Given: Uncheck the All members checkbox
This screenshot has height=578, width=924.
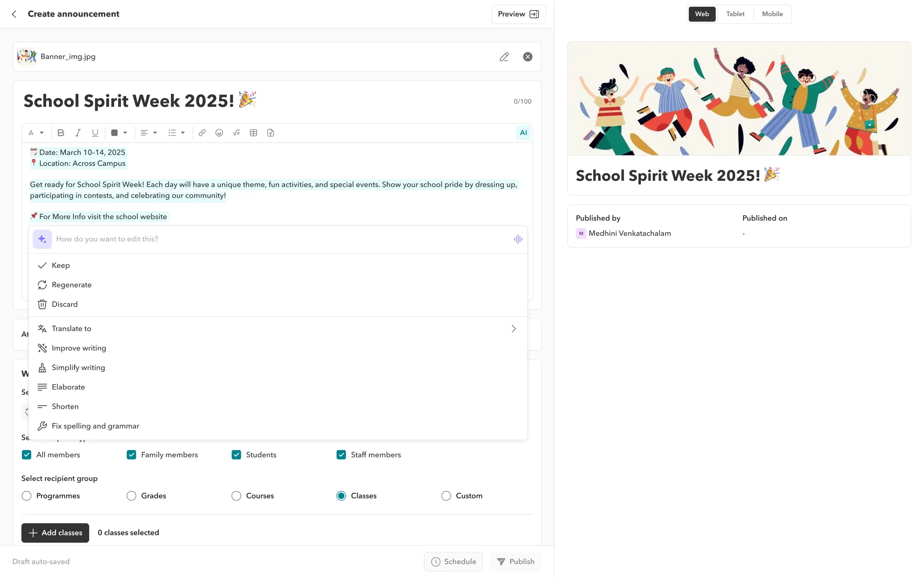Looking at the screenshot, I should [x=26, y=455].
